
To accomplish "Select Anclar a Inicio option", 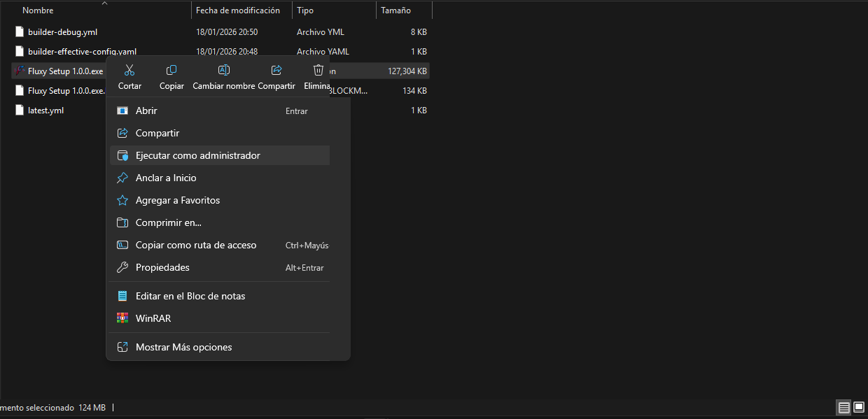I will tap(166, 178).
